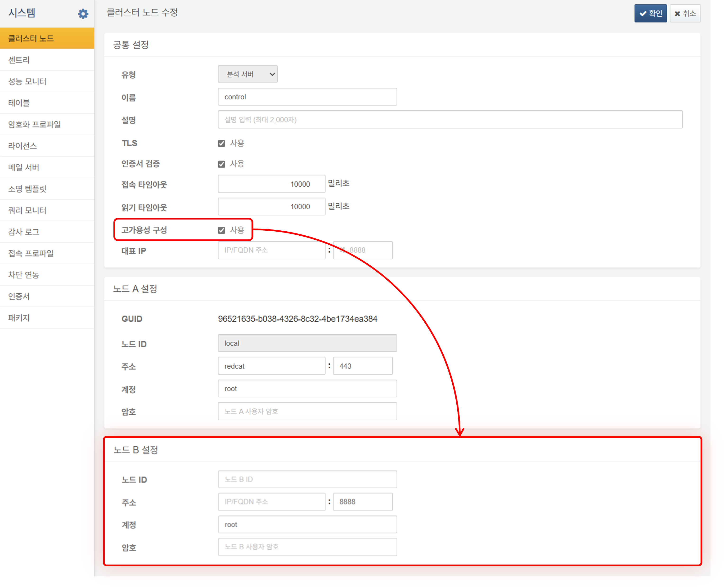
Task: Select 성능 모니터 in the sidebar
Action: coord(27,81)
